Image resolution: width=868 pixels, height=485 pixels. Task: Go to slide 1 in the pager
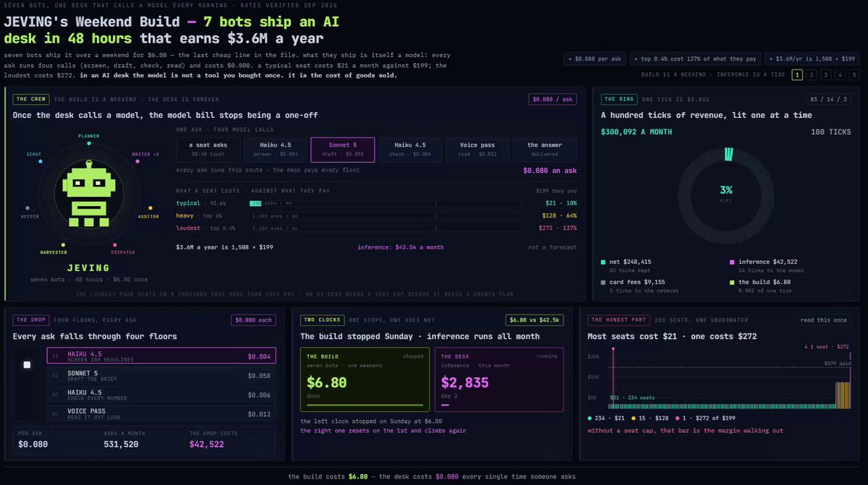[x=797, y=74]
